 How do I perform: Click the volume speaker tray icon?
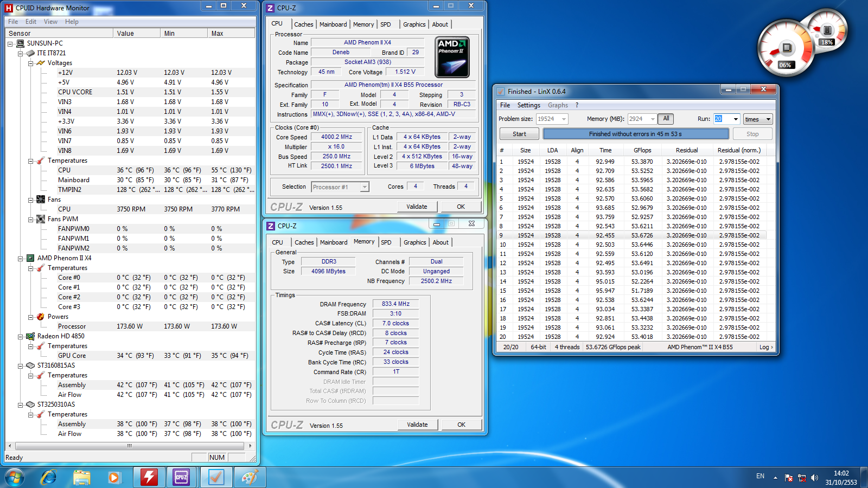click(x=814, y=478)
